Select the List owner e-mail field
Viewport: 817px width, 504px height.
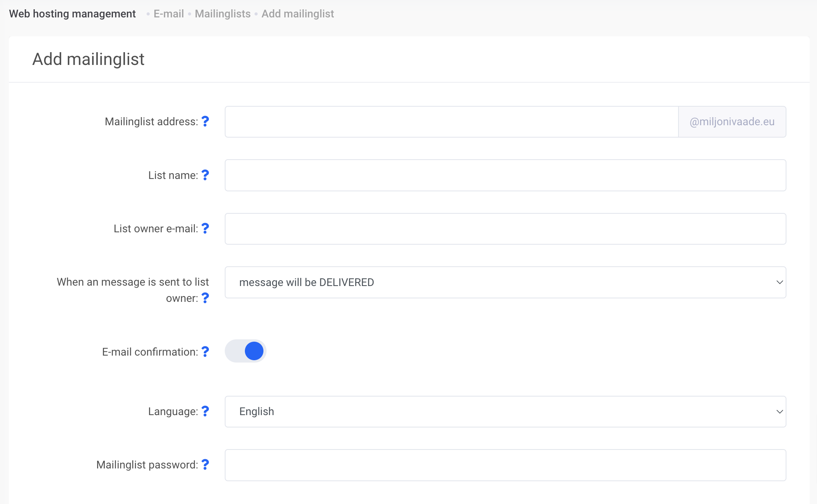[505, 229]
